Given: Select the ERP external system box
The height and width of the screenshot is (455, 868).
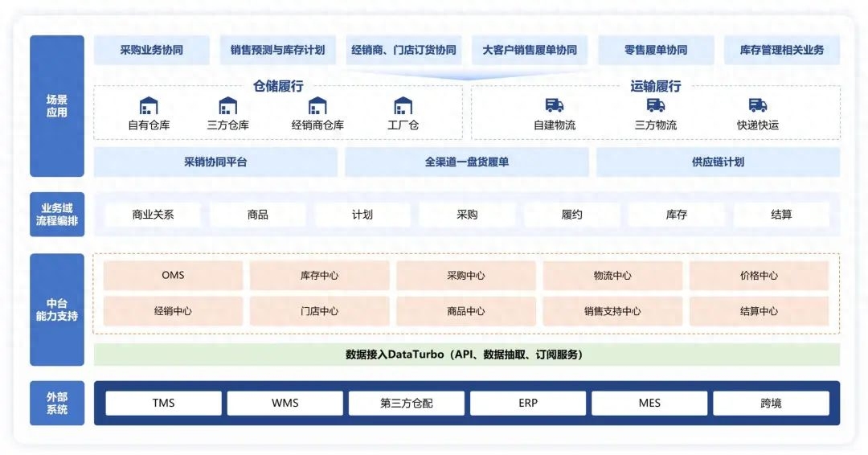Looking at the screenshot, I should point(528,403).
